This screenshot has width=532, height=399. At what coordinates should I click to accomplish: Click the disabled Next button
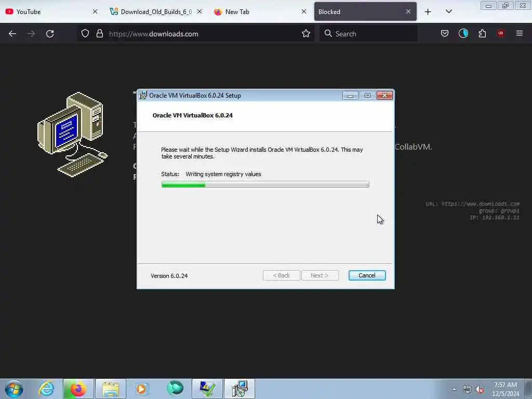coord(320,275)
